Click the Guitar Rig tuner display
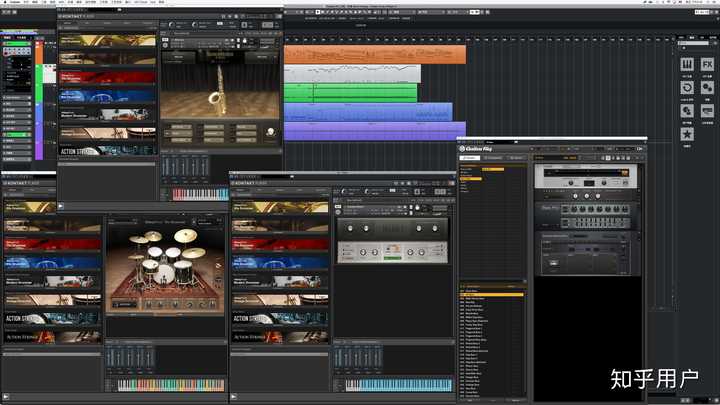This screenshot has height=405, width=720. pyautogui.click(x=585, y=173)
